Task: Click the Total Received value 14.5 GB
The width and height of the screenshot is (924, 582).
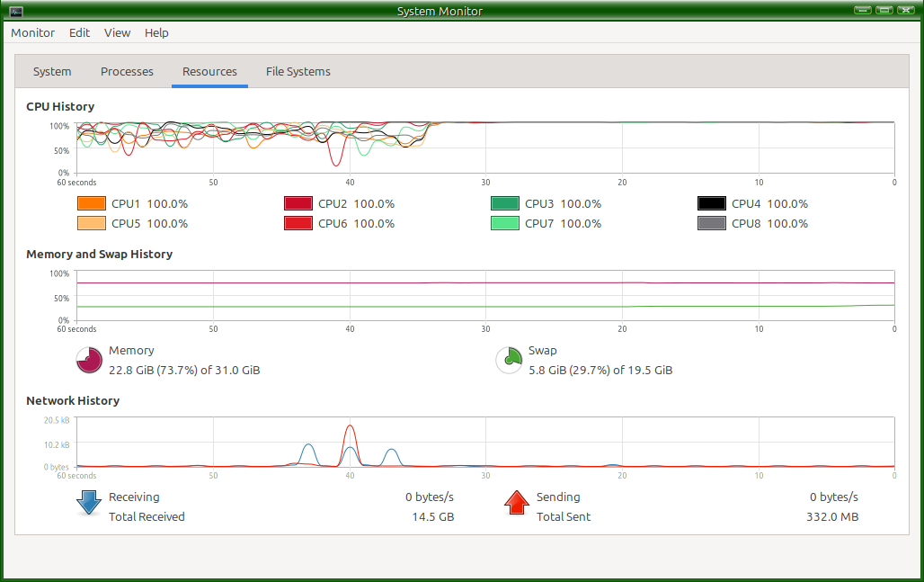Action: point(433,517)
